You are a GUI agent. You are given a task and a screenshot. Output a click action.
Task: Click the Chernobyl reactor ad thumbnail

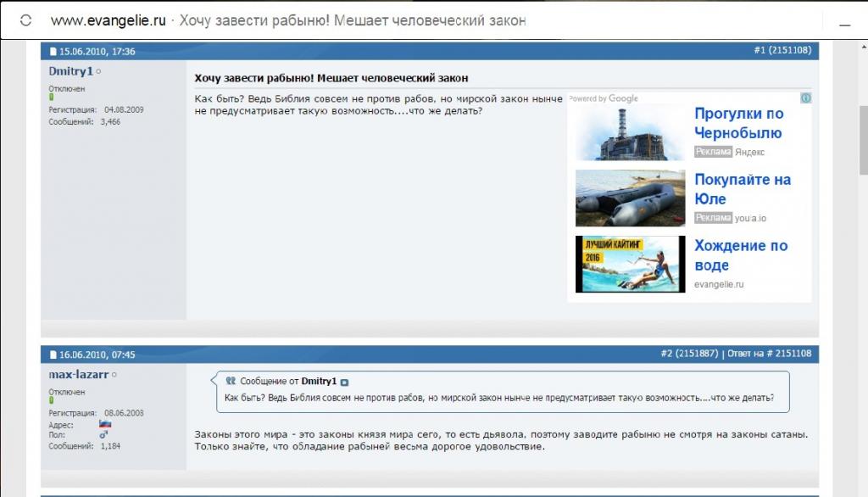pyautogui.click(x=630, y=133)
